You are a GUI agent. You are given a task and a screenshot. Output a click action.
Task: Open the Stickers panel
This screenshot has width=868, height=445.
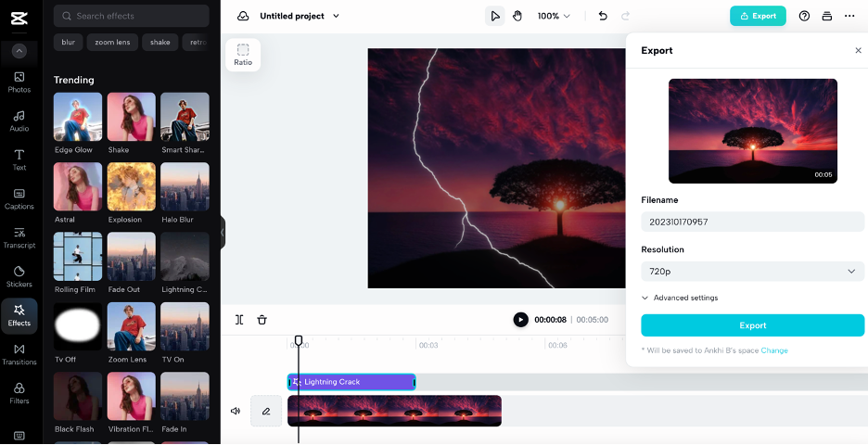coord(19,276)
